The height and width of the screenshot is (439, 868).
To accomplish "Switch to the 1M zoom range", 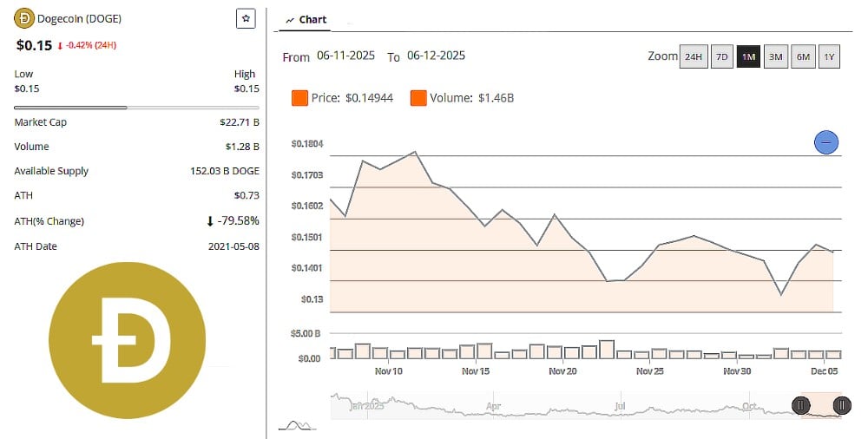I will point(747,57).
